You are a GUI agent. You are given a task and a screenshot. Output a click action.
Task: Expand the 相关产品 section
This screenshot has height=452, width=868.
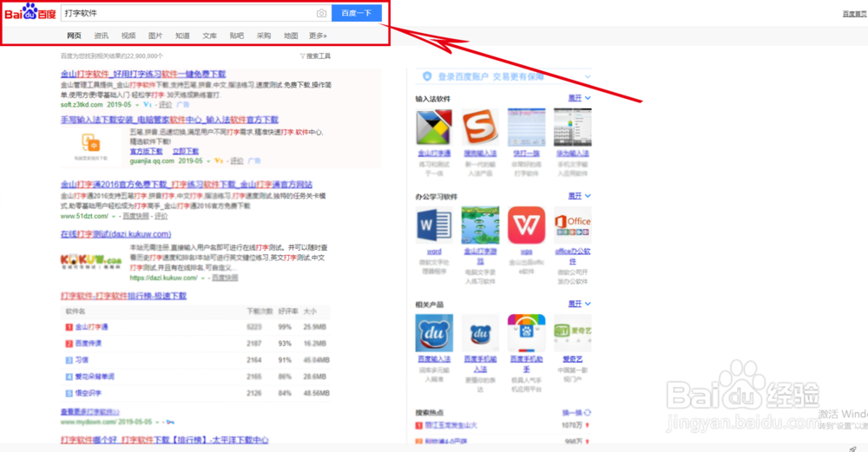[579, 304]
